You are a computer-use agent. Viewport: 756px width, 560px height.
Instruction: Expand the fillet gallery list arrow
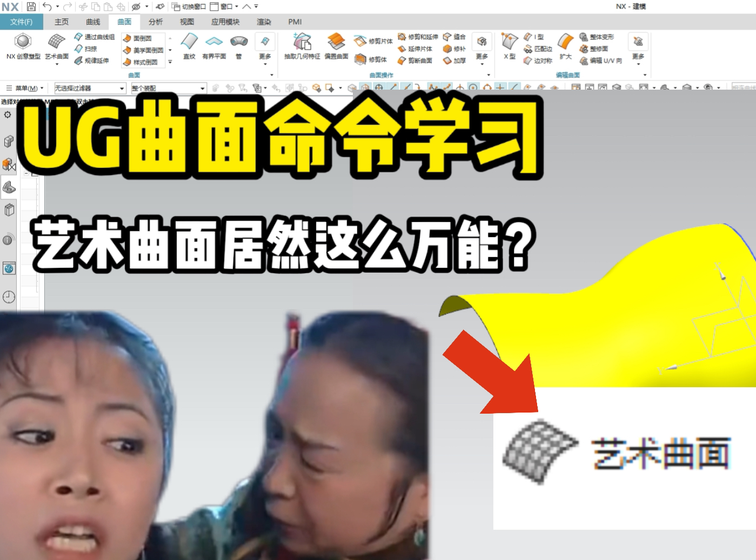pyautogui.click(x=170, y=62)
